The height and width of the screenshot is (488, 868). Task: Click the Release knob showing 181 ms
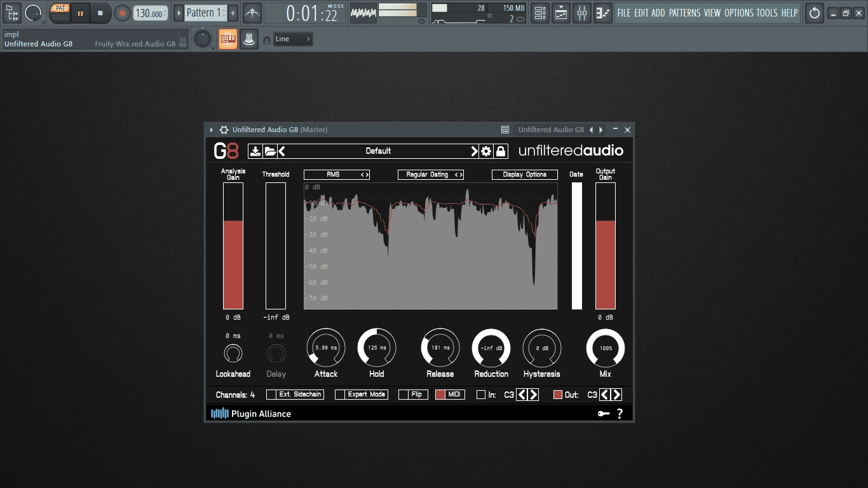440,348
